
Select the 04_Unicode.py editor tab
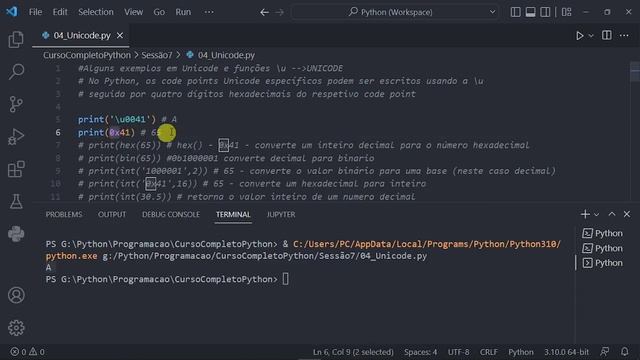click(x=81, y=36)
